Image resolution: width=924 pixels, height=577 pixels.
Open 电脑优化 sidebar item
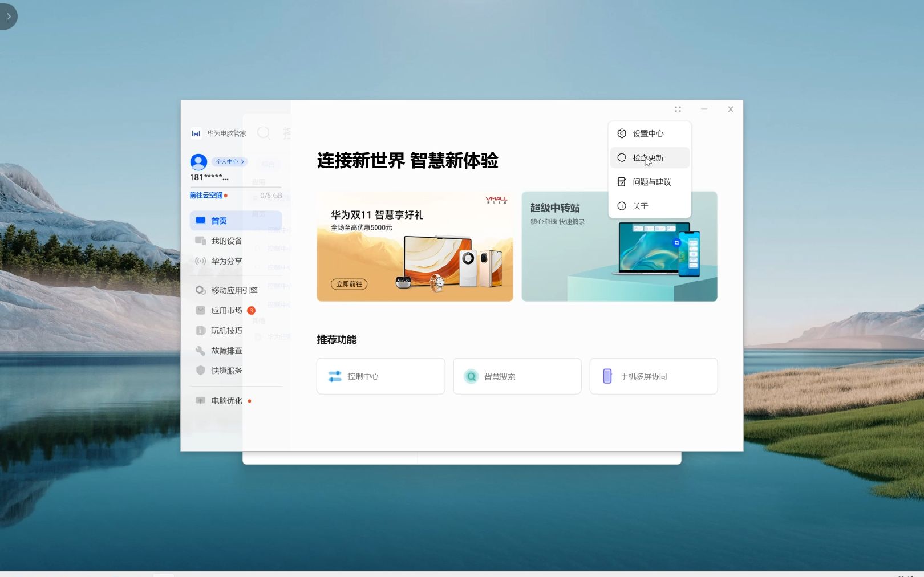(x=236, y=401)
